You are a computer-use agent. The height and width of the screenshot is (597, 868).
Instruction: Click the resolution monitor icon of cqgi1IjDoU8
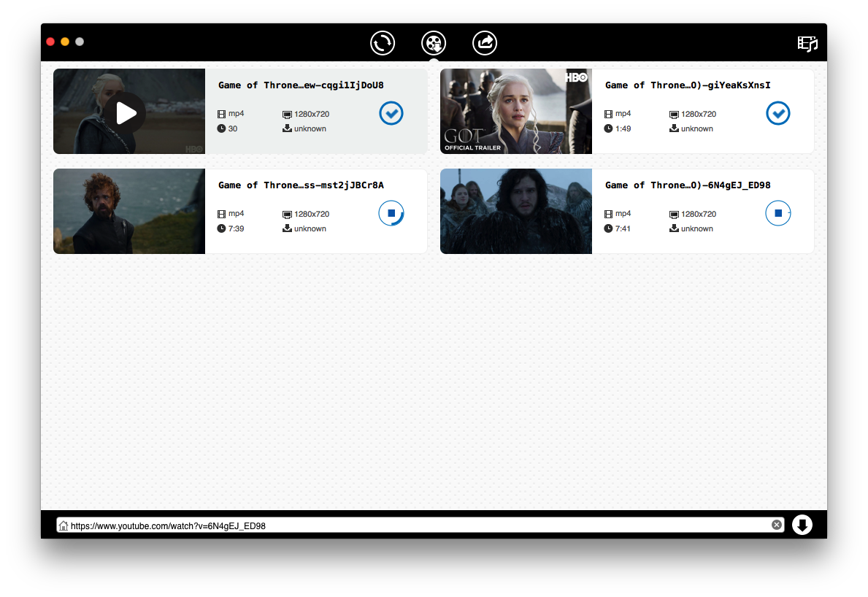point(287,115)
